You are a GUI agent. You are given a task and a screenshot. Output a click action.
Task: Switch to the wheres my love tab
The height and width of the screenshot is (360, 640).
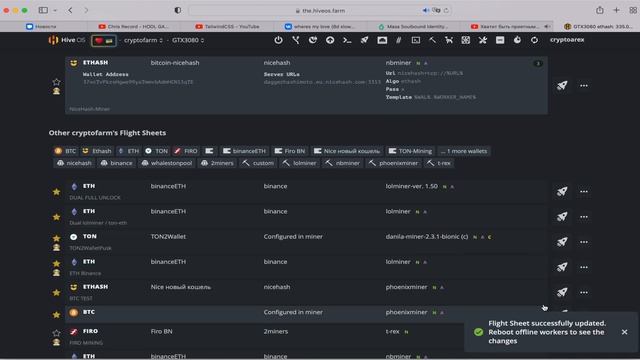(320, 27)
